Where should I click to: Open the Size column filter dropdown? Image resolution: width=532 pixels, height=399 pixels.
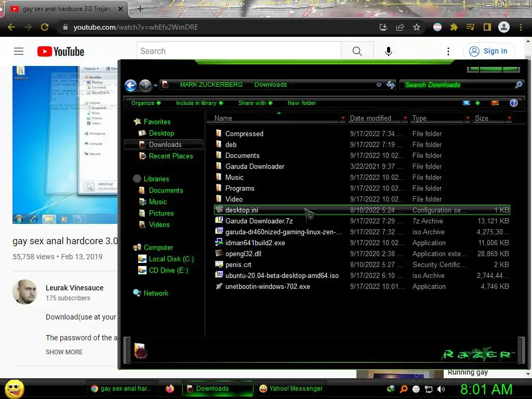coord(509,118)
